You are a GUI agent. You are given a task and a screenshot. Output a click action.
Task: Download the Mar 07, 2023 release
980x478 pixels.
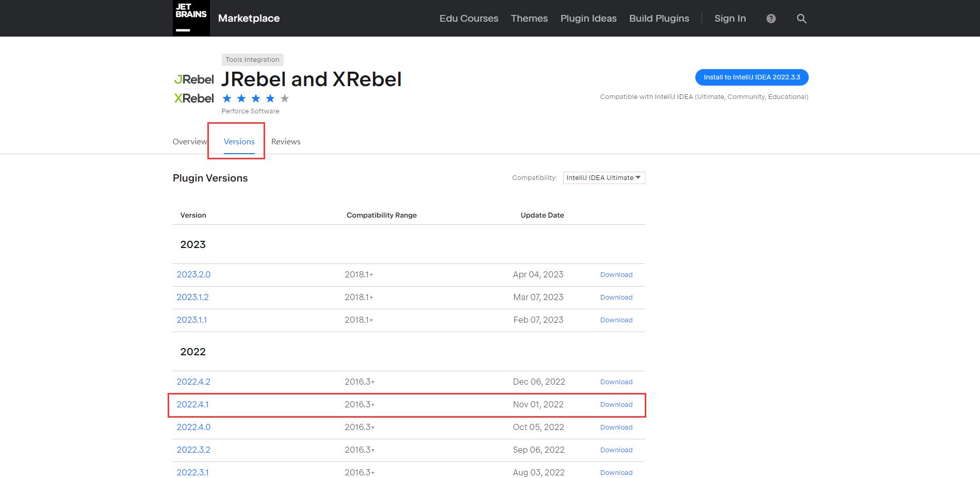point(616,298)
